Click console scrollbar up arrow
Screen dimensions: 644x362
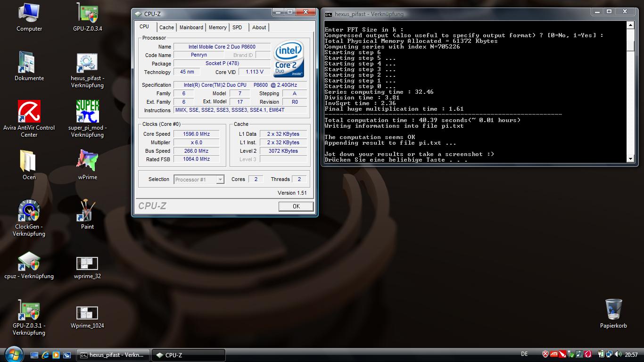pyautogui.click(x=631, y=25)
